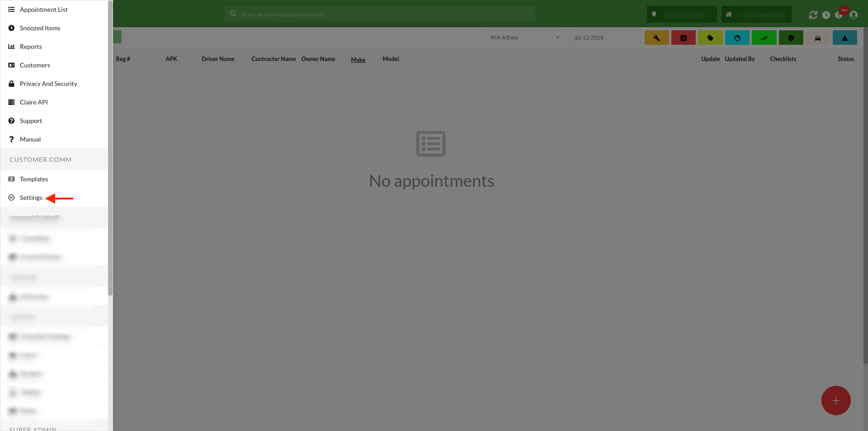Click the red letter A filter button

click(x=683, y=38)
